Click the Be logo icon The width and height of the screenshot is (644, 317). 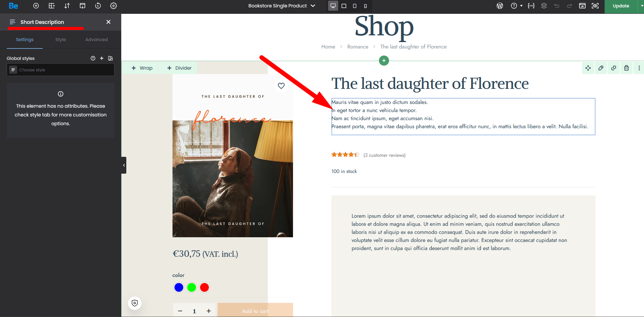[13, 6]
